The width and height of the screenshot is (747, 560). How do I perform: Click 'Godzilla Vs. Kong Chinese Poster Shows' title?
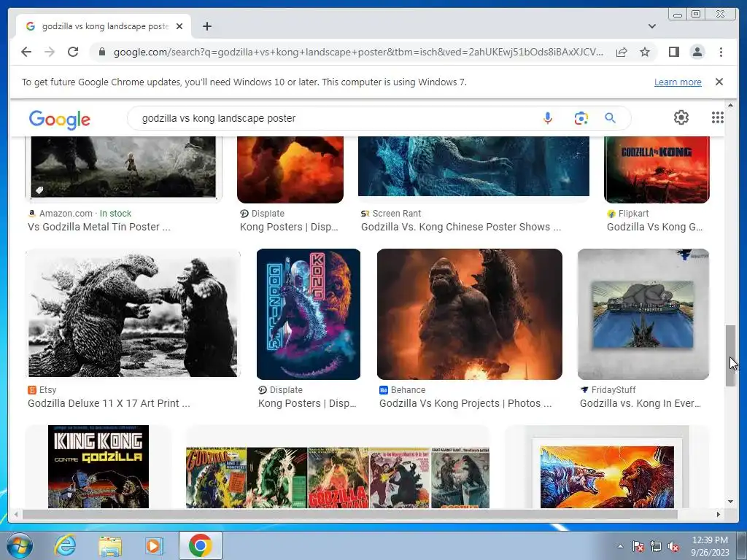[x=461, y=227]
